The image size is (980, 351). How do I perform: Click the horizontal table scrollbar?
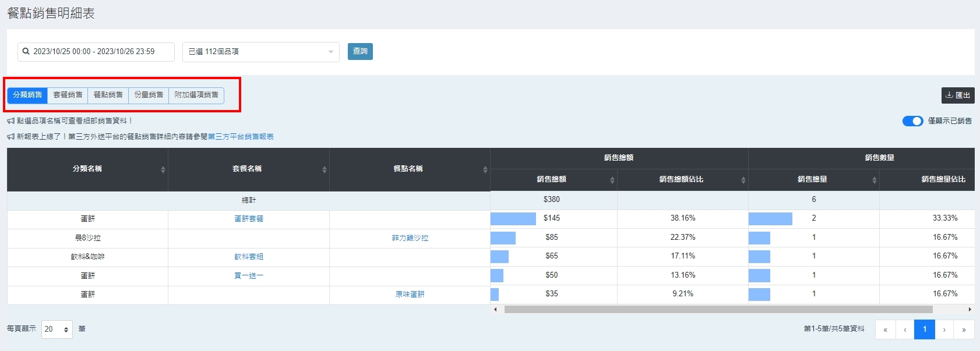[718, 310]
